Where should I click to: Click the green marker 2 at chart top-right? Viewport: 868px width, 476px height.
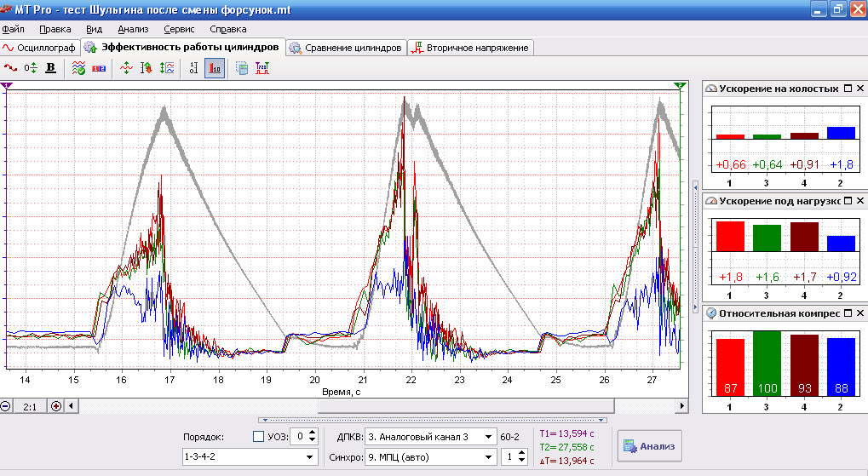[x=681, y=85]
